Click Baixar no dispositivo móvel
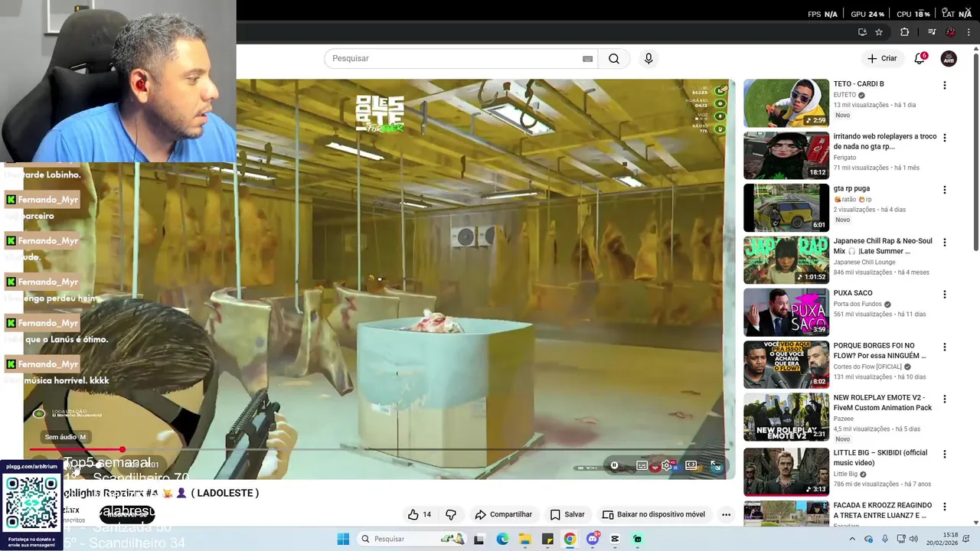 [654, 514]
